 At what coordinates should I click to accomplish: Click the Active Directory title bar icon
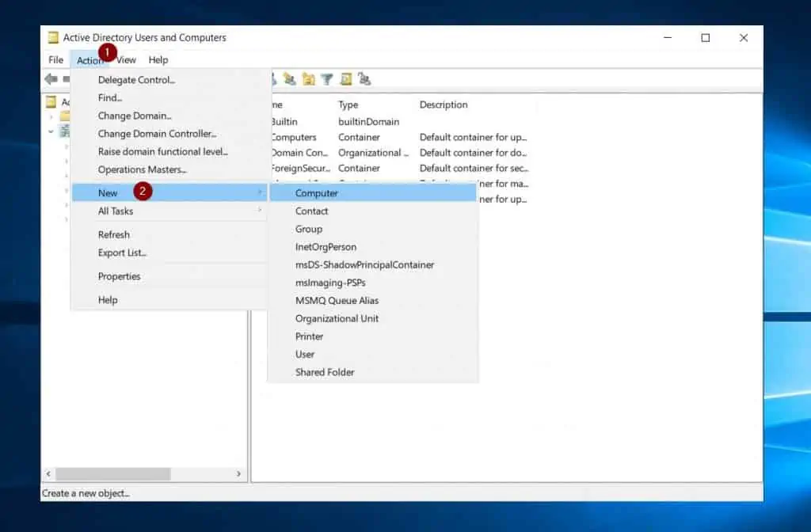[x=53, y=38]
